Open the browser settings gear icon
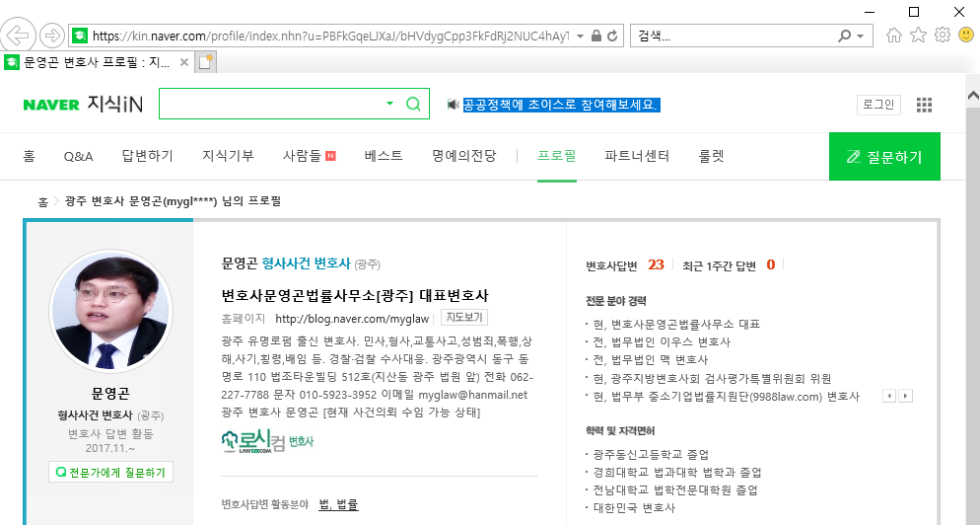This screenshot has width=980, height=525. (942, 36)
